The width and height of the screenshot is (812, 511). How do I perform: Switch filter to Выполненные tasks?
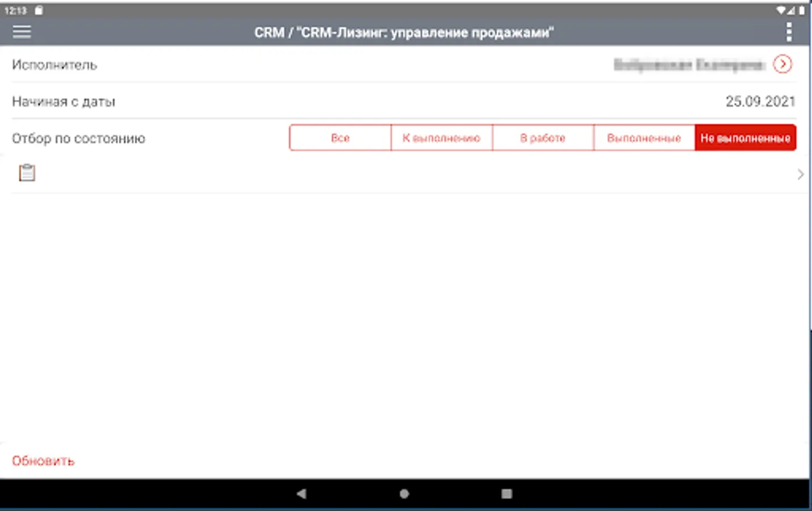click(645, 137)
